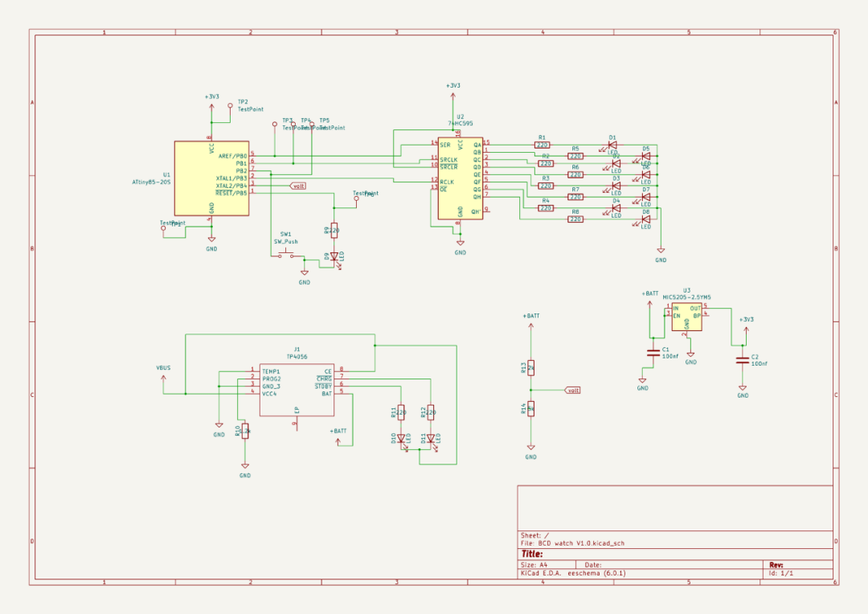Click the +BATT power symbol above R13
The image size is (868, 614).
(x=531, y=325)
